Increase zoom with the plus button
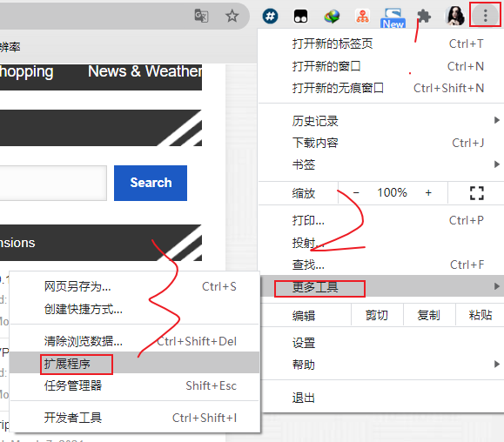The image size is (504, 442). click(x=428, y=193)
